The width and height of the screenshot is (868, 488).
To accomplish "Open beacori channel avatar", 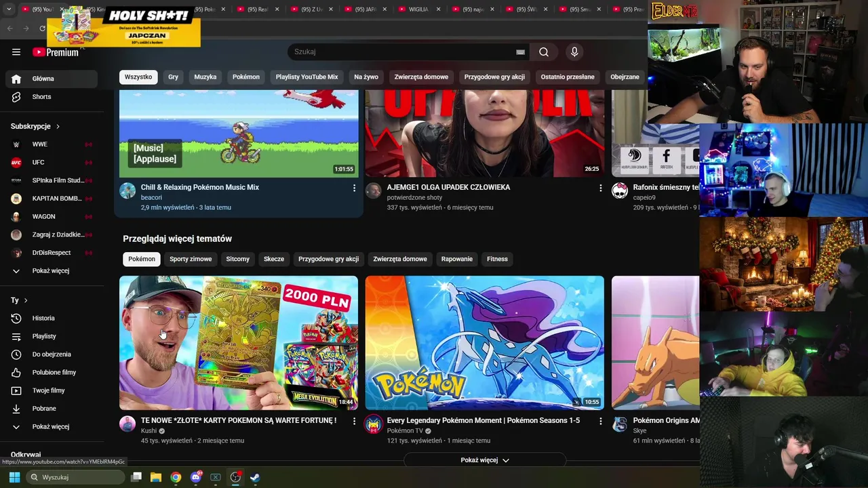I will click(x=127, y=190).
